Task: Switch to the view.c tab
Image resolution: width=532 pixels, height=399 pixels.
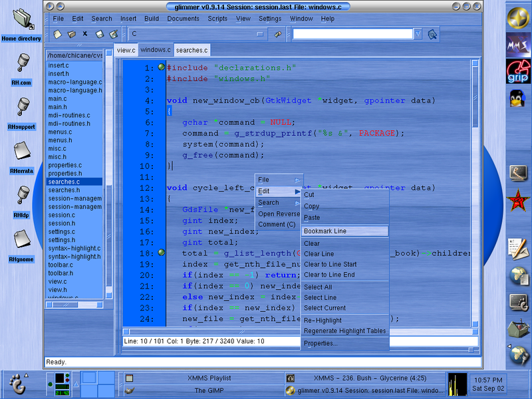Action: [126, 51]
